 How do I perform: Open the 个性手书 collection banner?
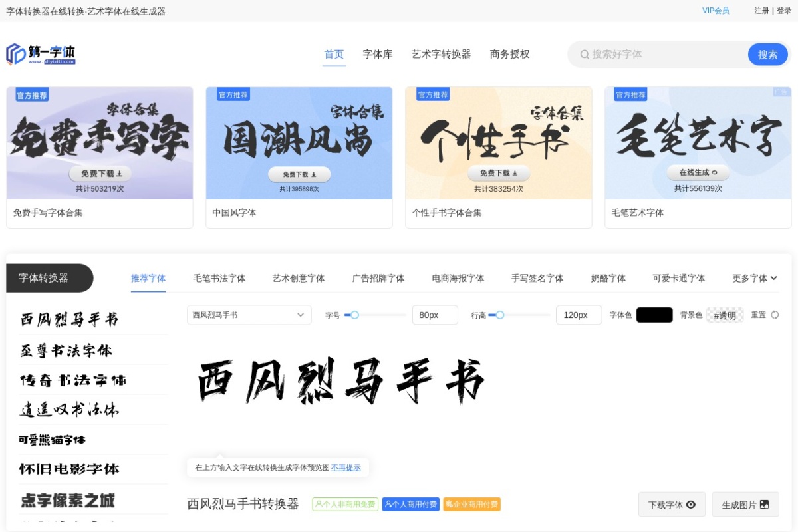[x=499, y=143]
